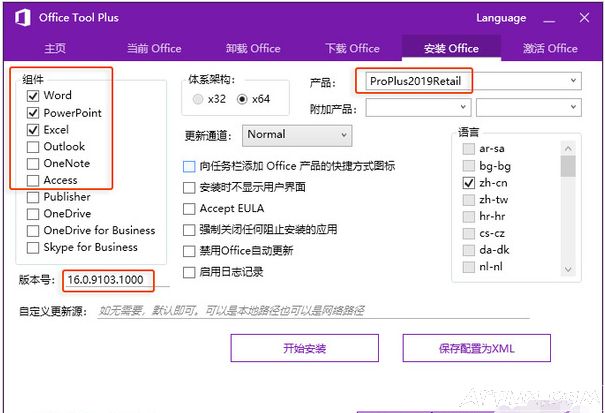Select the x64 architecture radio button

242,99
